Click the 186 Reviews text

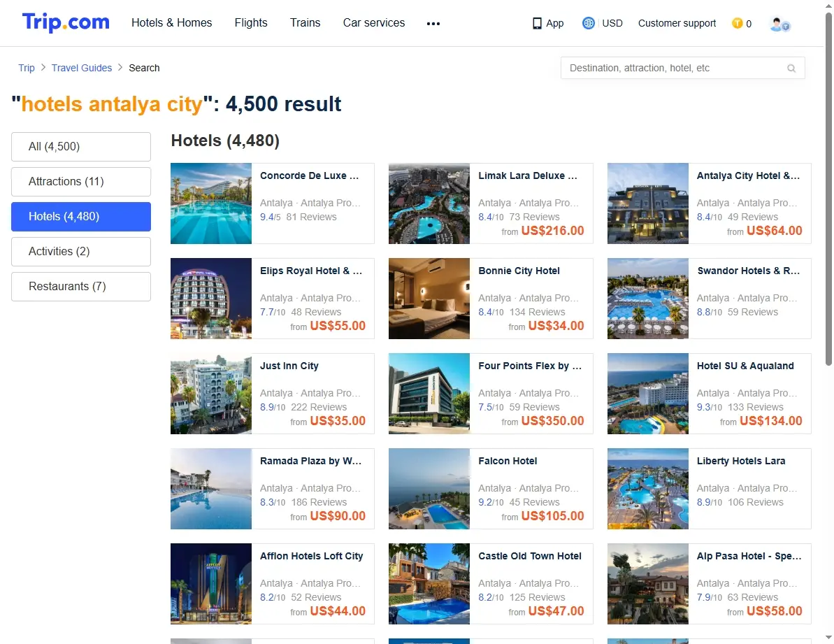pos(319,503)
